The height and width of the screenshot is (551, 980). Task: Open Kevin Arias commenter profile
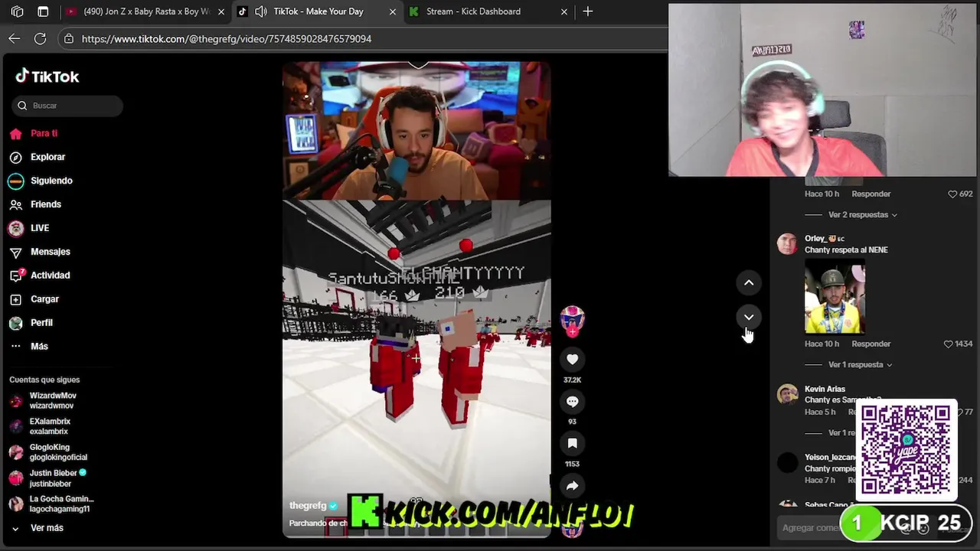825,390
